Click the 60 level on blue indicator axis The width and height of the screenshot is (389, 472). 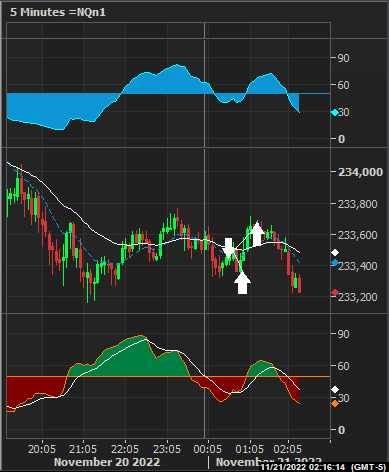coord(344,85)
